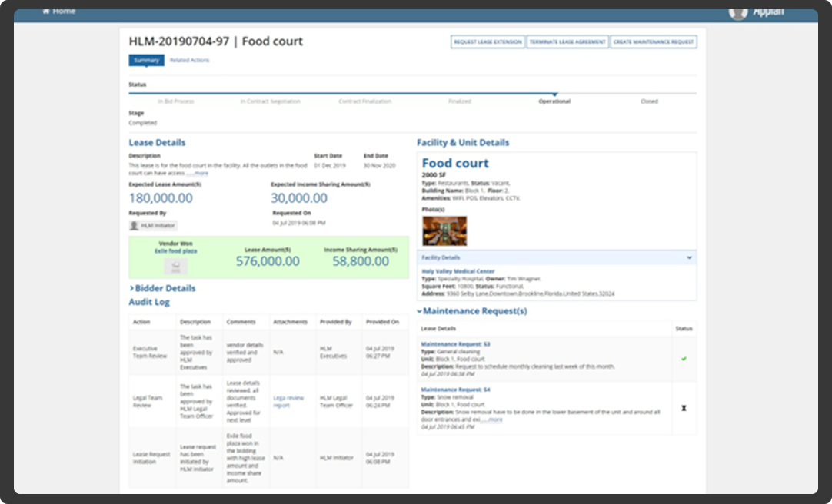Collapse the Maintenance Request(s) section
The width and height of the screenshot is (832, 504).
click(x=419, y=311)
